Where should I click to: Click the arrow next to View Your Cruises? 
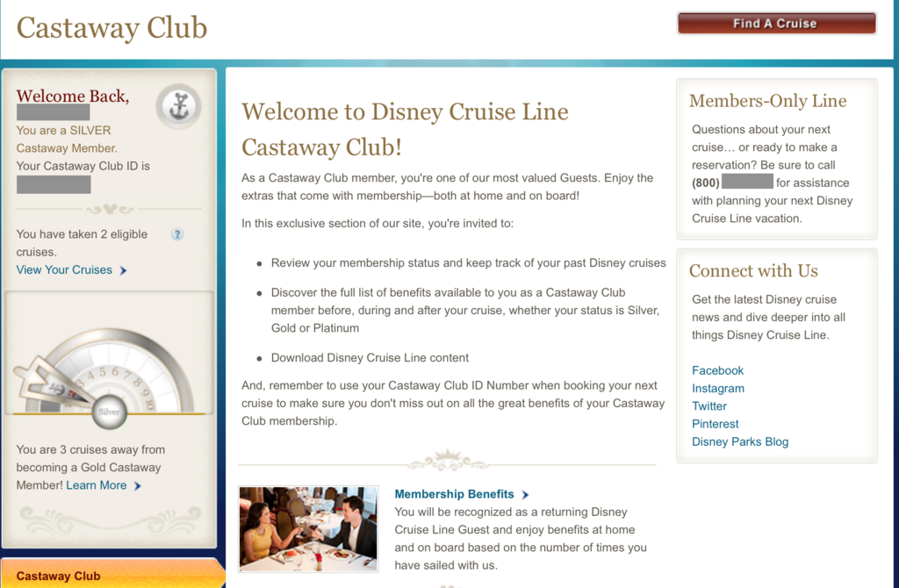click(123, 270)
